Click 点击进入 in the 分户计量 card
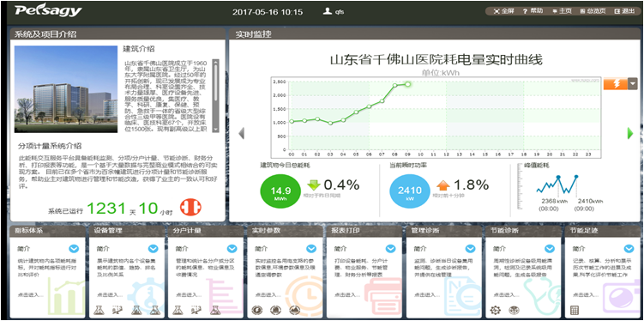644x321 pixels. tap(189, 295)
